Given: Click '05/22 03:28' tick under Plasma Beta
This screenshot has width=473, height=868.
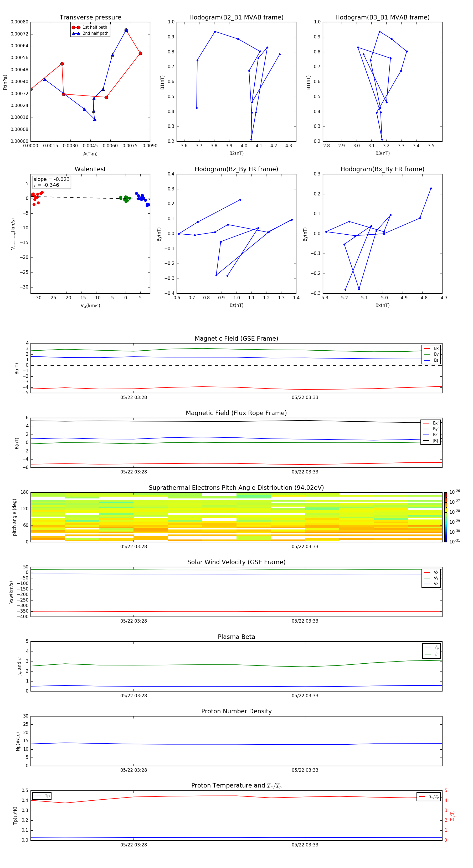Looking at the screenshot, I should click(134, 695).
